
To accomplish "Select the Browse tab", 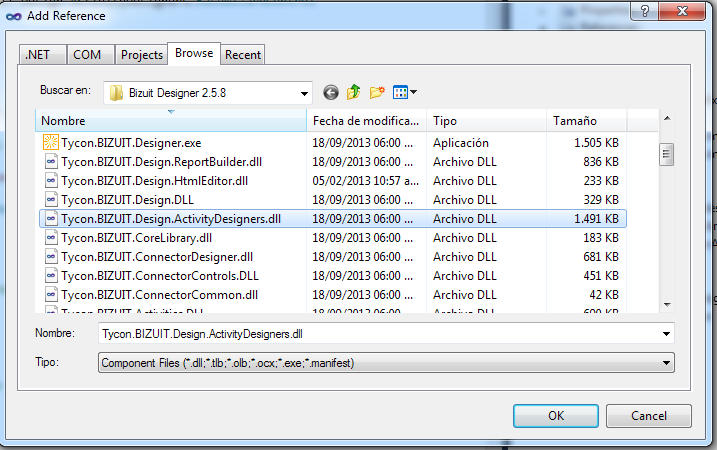I will pyautogui.click(x=194, y=54).
